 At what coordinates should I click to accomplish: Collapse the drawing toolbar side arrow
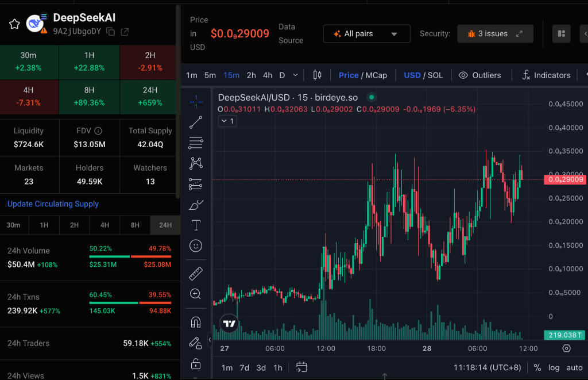[x=210, y=339]
